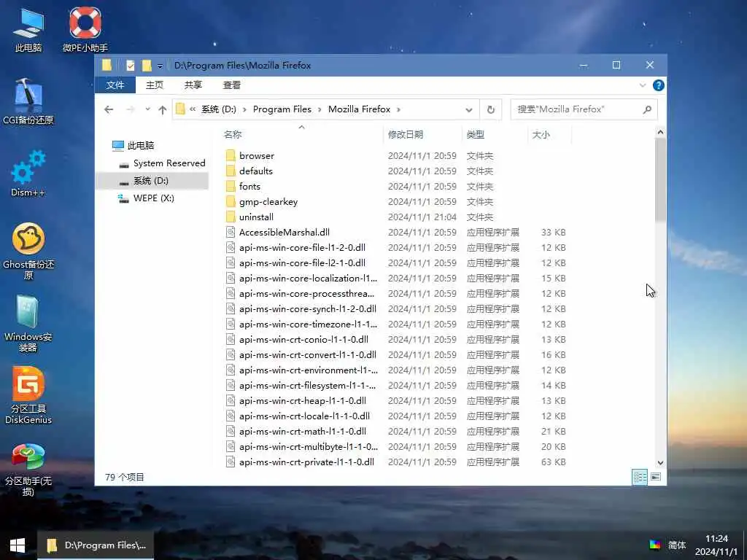The image size is (747, 560).
Task: Click the scrollbar down arrow
Action: tap(660, 463)
